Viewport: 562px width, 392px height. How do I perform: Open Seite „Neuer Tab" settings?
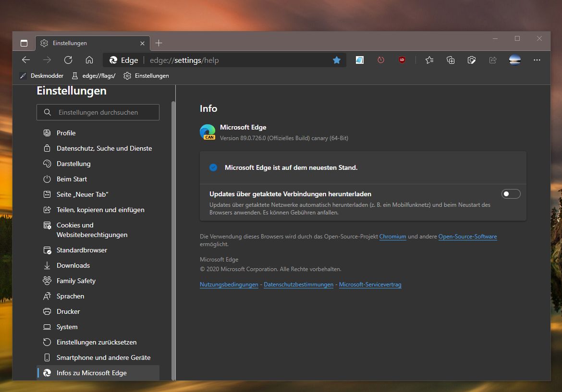pyautogui.click(x=98, y=194)
